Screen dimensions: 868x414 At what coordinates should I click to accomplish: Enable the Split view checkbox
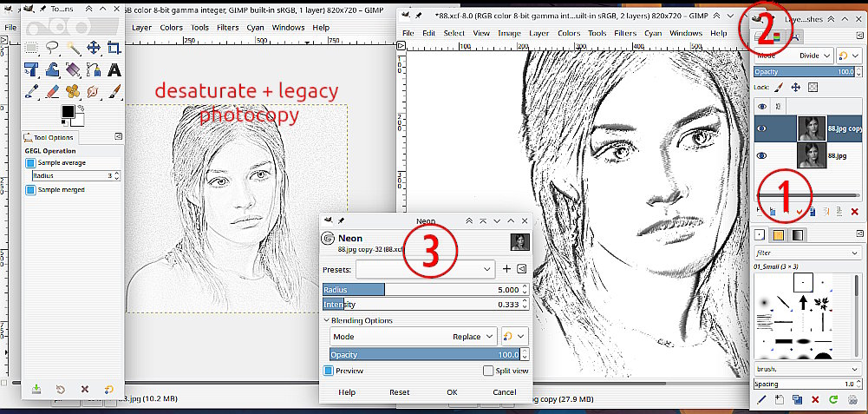click(488, 371)
